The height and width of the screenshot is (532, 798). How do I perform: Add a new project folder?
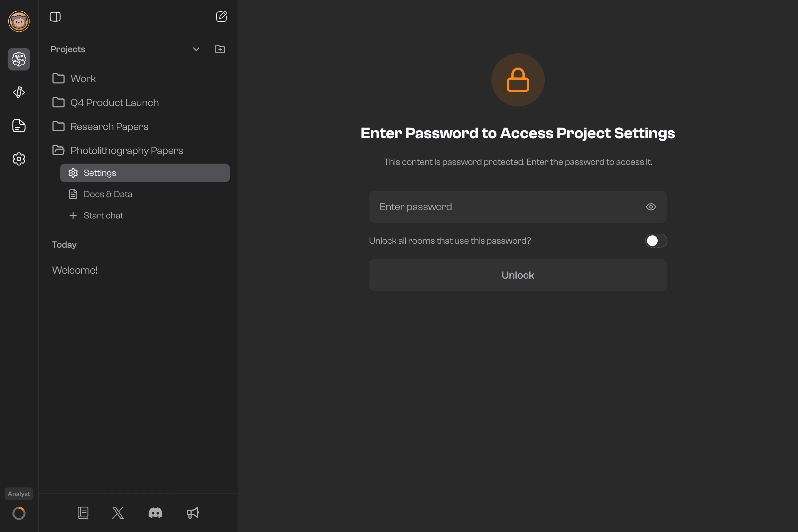tap(220, 49)
